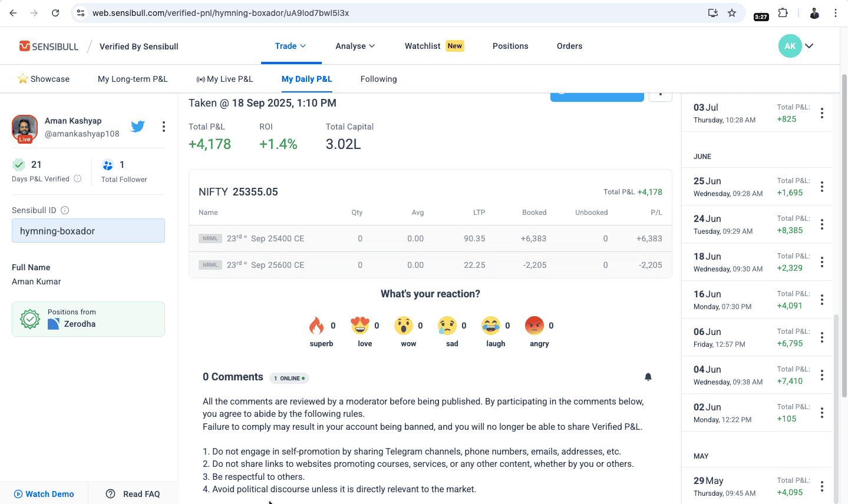Expand the Trade dropdown menu
This screenshot has width=848, height=504.
point(291,46)
